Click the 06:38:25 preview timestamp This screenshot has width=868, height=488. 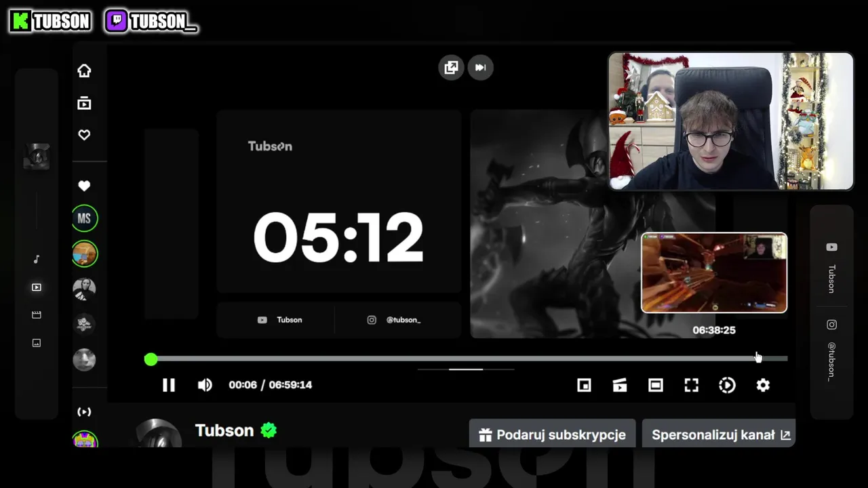[x=714, y=330]
